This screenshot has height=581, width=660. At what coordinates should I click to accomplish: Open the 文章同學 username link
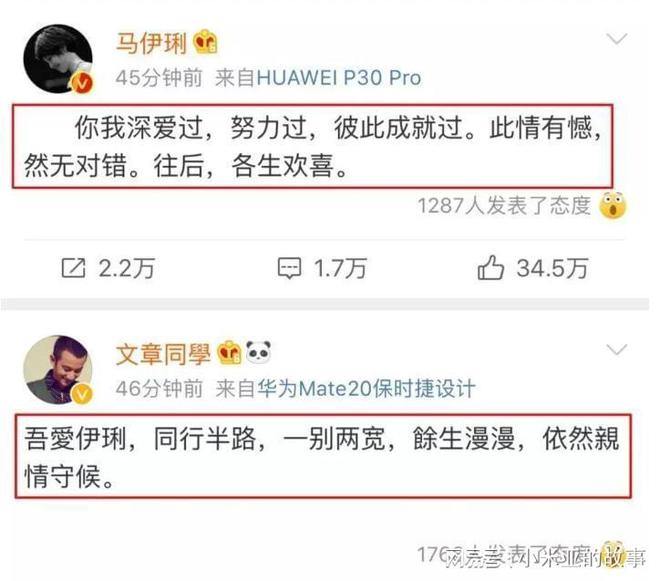point(163,353)
